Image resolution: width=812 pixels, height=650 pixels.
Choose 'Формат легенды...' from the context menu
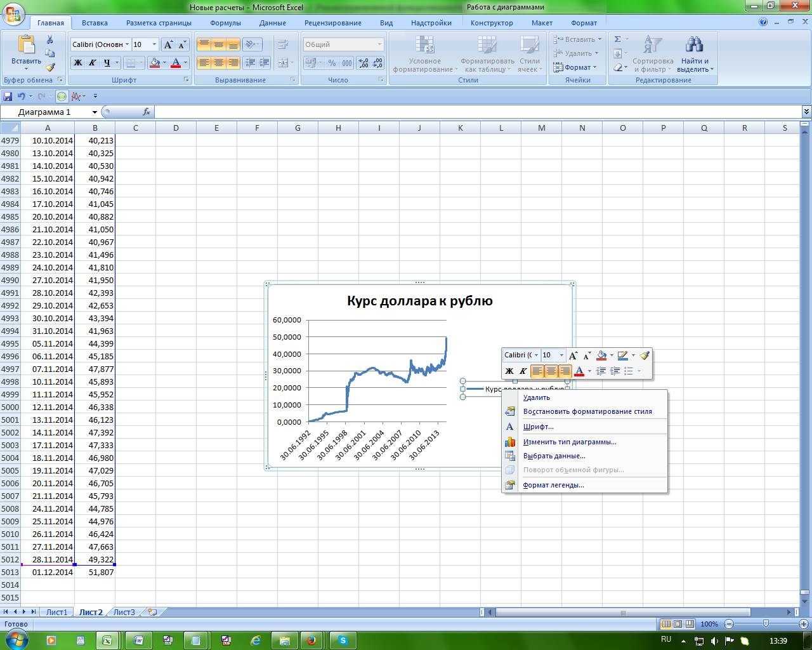pyautogui.click(x=553, y=485)
